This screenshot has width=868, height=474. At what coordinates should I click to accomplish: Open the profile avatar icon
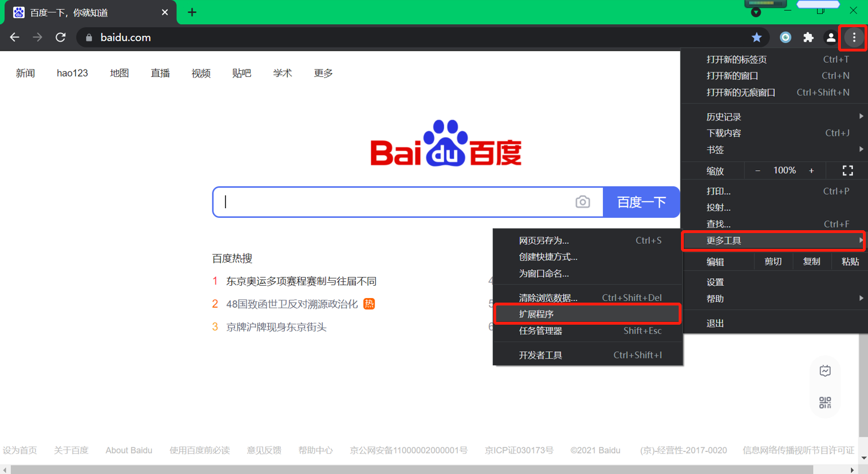point(831,37)
